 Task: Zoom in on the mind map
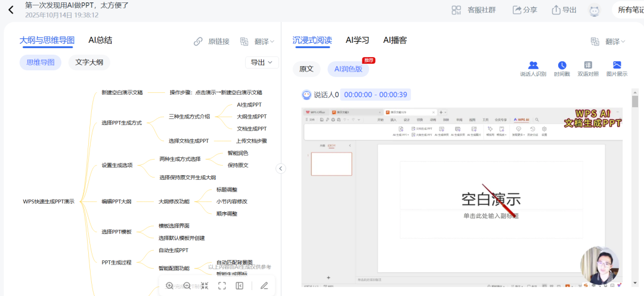click(x=169, y=286)
